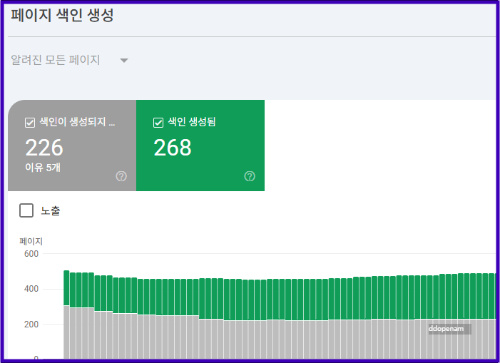500x363 pixels.
Task: Click the 페이지 색인 생성 heading
Action: click(x=62, y=15)
